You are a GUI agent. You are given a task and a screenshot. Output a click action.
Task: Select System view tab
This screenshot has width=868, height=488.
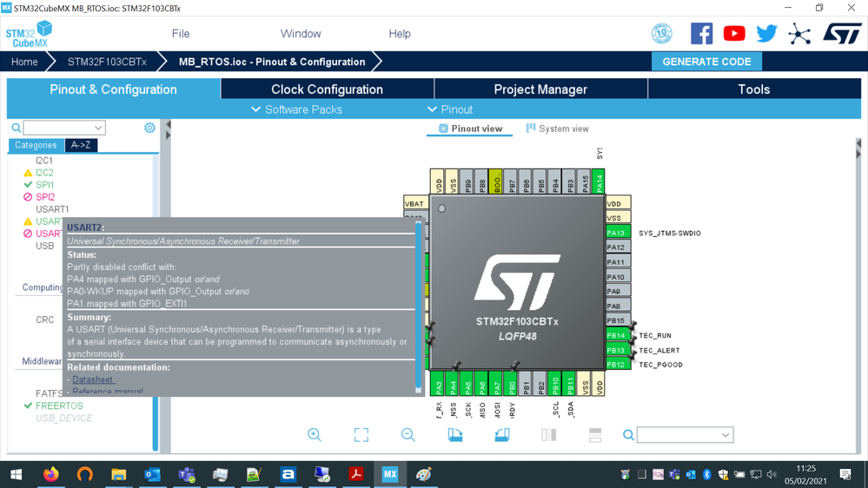pos(557,129)
